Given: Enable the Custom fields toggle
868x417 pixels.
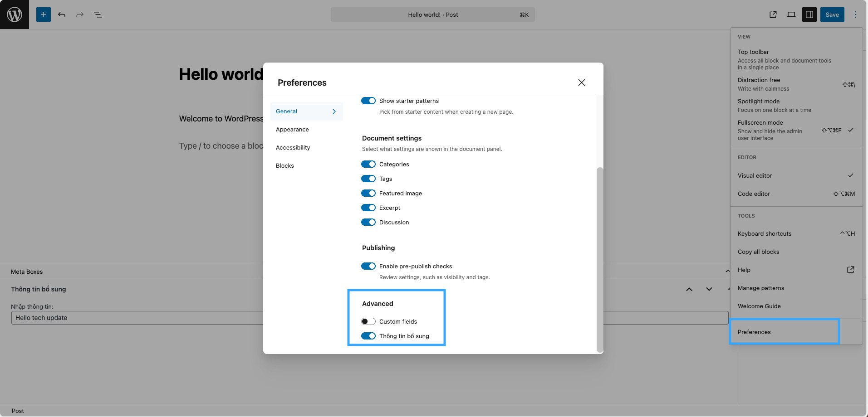Looking at the screenshot, I should pyautogui.click(x=368, y=321).
